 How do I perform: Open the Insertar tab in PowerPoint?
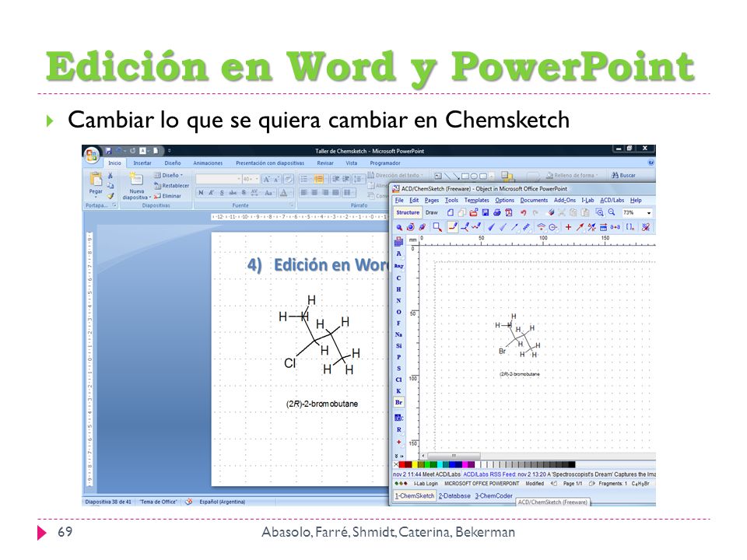142,163
